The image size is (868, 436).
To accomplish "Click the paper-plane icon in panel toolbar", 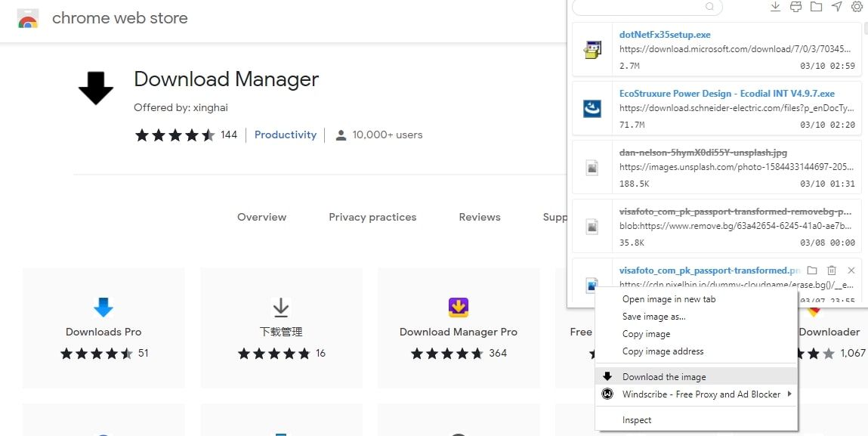I will click(x=836, y=6).
